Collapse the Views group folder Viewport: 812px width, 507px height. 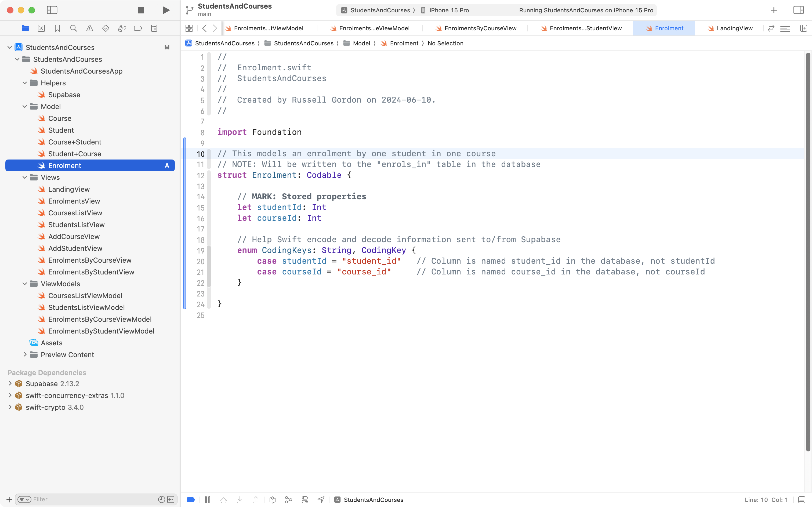click(x=24, y=178)
